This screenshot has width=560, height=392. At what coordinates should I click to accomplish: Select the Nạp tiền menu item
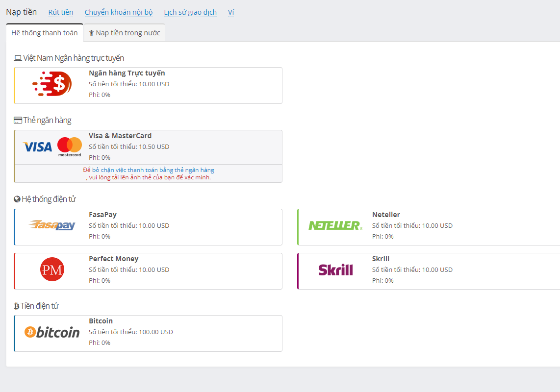tap(22, 12)
